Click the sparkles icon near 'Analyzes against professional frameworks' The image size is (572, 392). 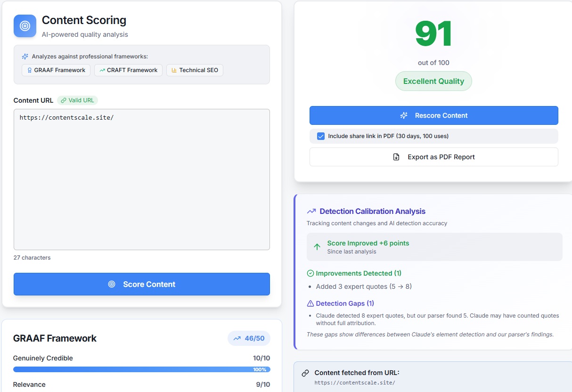click(25, 56)
